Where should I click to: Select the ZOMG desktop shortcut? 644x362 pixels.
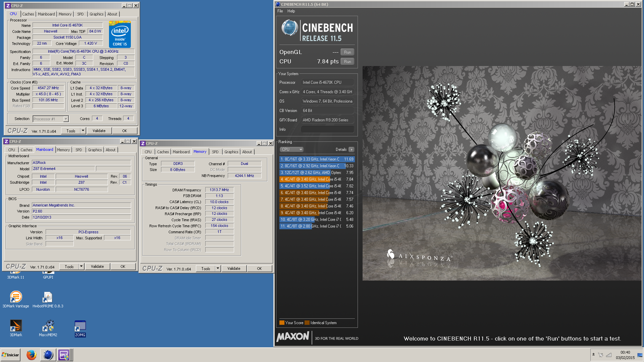80,328
